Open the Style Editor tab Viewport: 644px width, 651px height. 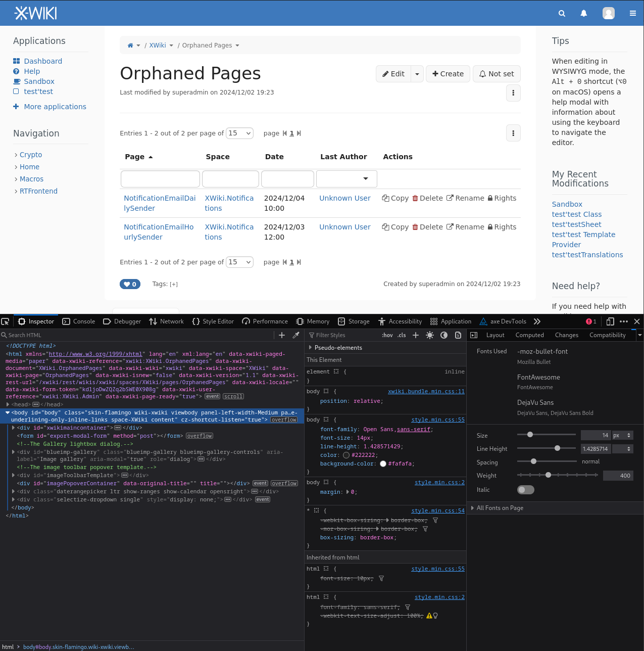point(213,321)
